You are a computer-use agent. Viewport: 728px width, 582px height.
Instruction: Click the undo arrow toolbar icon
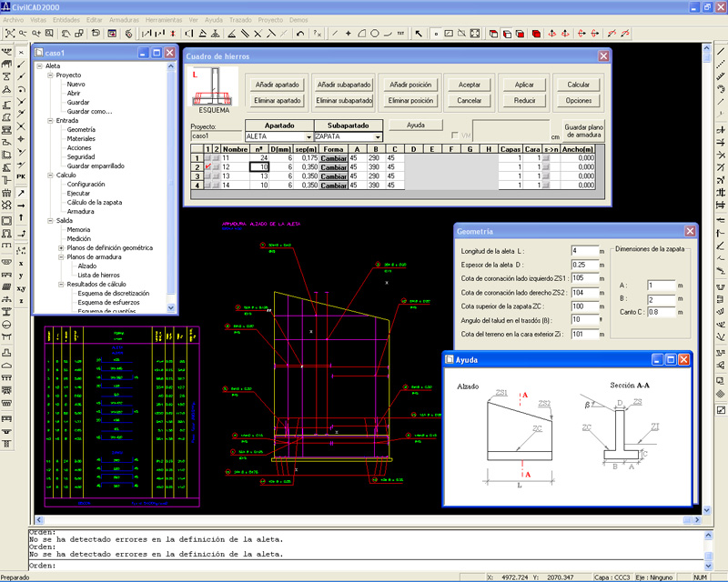(x=300, y=34)
